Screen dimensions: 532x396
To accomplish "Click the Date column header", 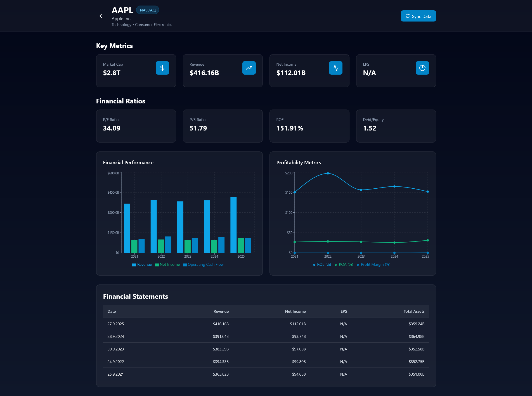I will coord(112,311).
